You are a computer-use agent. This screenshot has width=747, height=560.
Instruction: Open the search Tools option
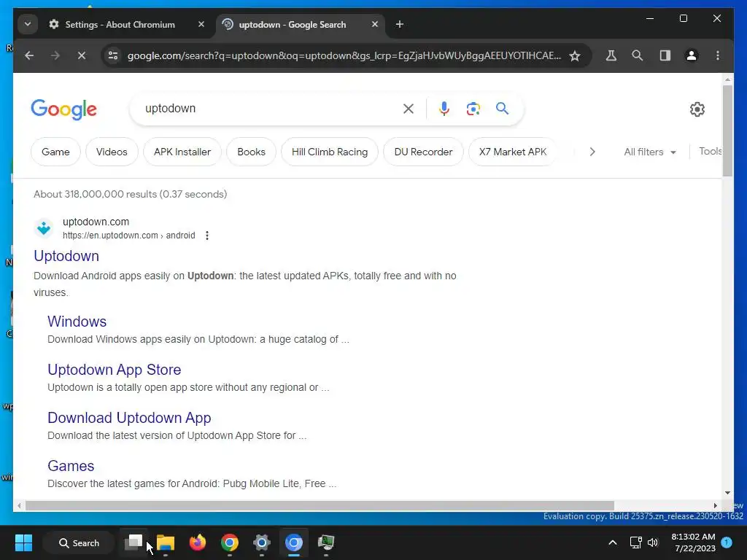point(711,152)
